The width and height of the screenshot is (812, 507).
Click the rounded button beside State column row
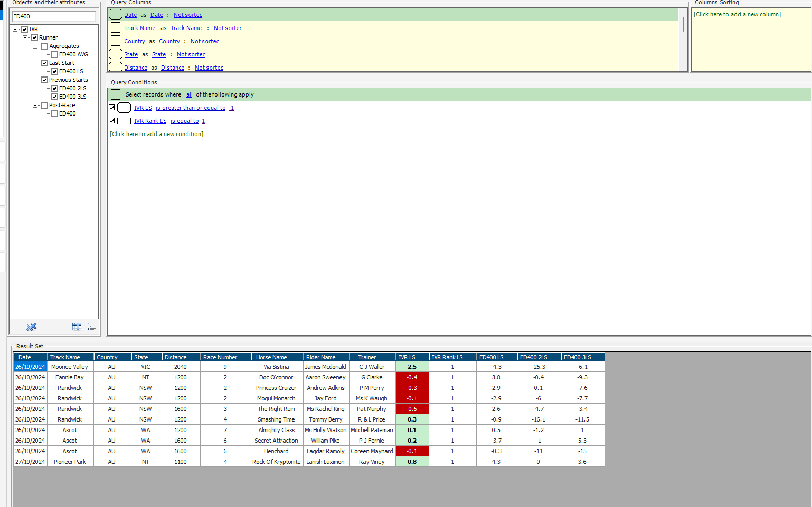pyautogui.click(x=116, y=54)
